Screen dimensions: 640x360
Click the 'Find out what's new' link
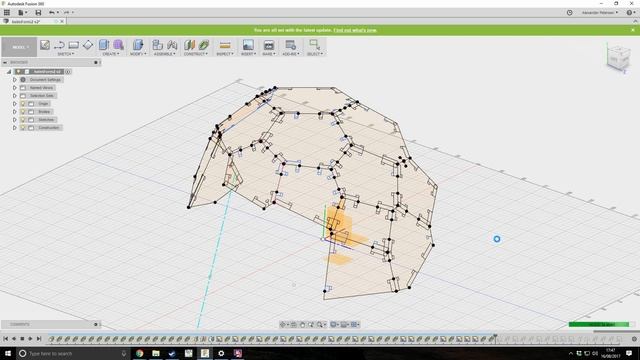(x=355, y=30)
